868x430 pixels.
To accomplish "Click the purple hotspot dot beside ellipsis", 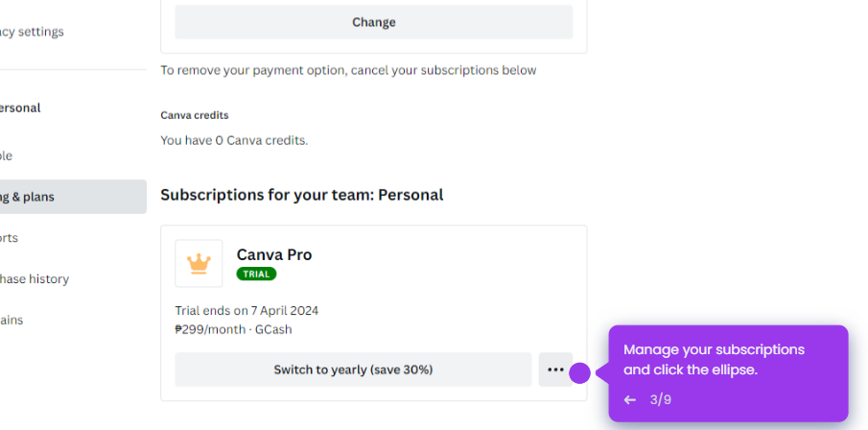I will (579, 372).
